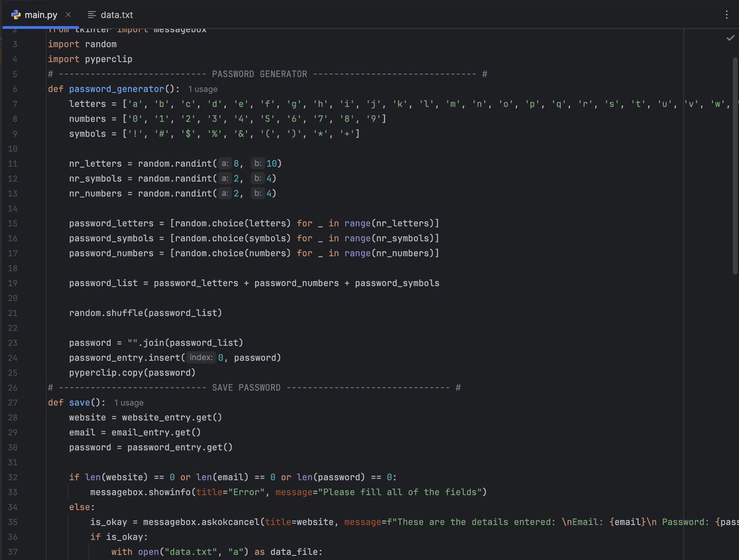Click the 'a:' parameter hint on nr_letters line
Viewport: 739px width, 560px height.
pos(225,164)
